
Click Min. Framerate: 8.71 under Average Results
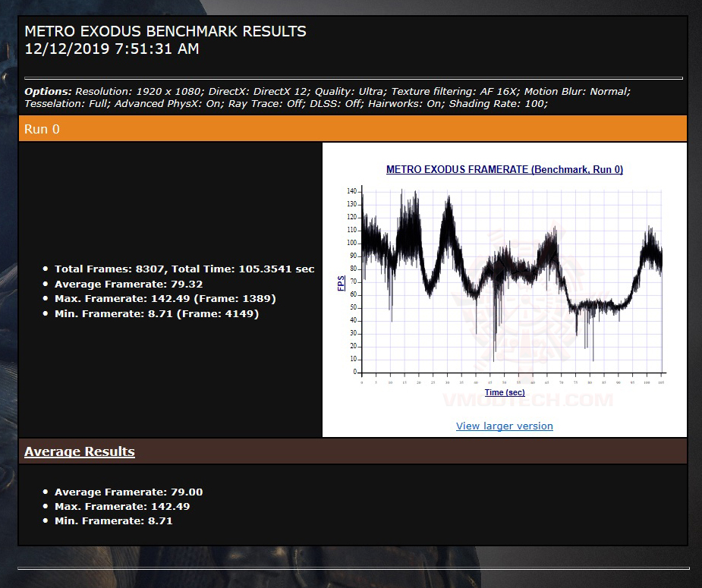pyautogui.click(x=113, y=520)
